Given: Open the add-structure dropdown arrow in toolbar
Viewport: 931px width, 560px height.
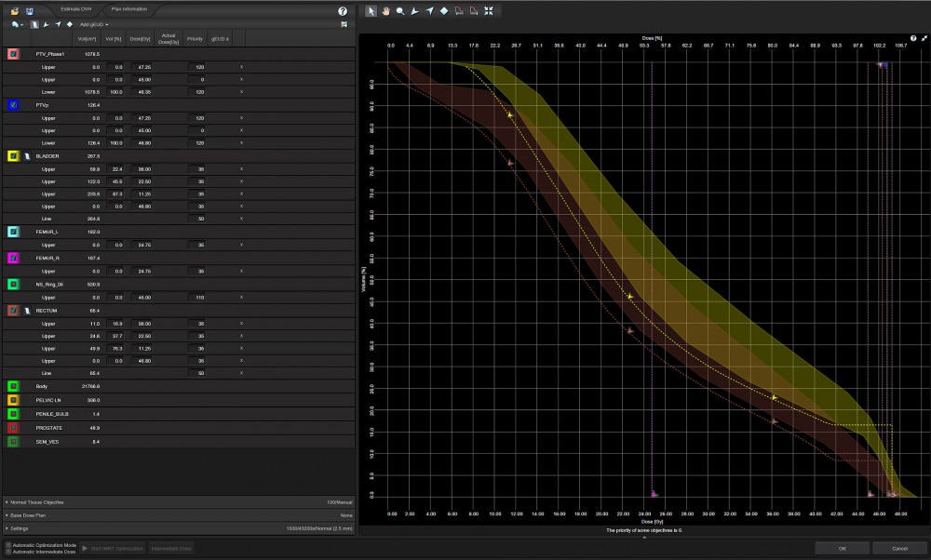Looking at the screenshot, I should coord(22,25).
